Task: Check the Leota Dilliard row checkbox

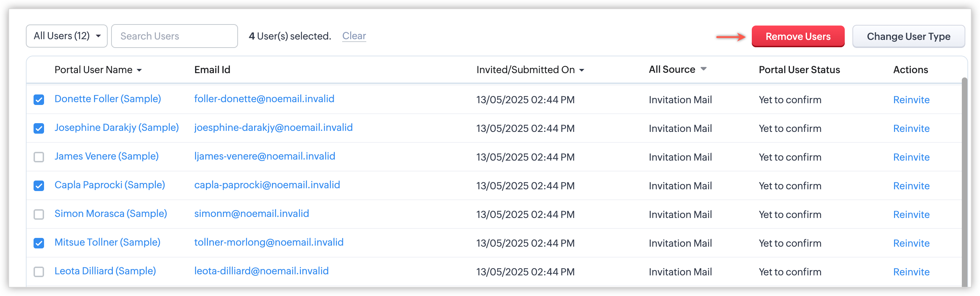Action: coord(39,272)
